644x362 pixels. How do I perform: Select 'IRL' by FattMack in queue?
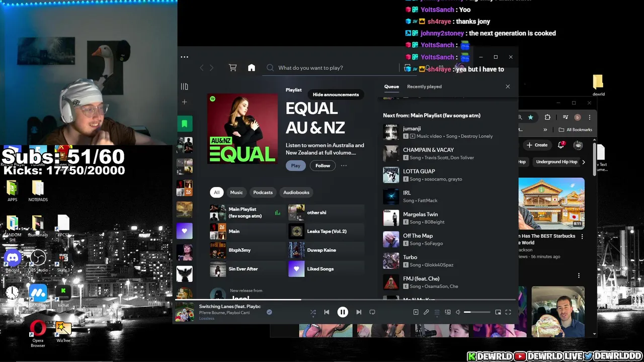pyautogui.click(x=448, y=197)
